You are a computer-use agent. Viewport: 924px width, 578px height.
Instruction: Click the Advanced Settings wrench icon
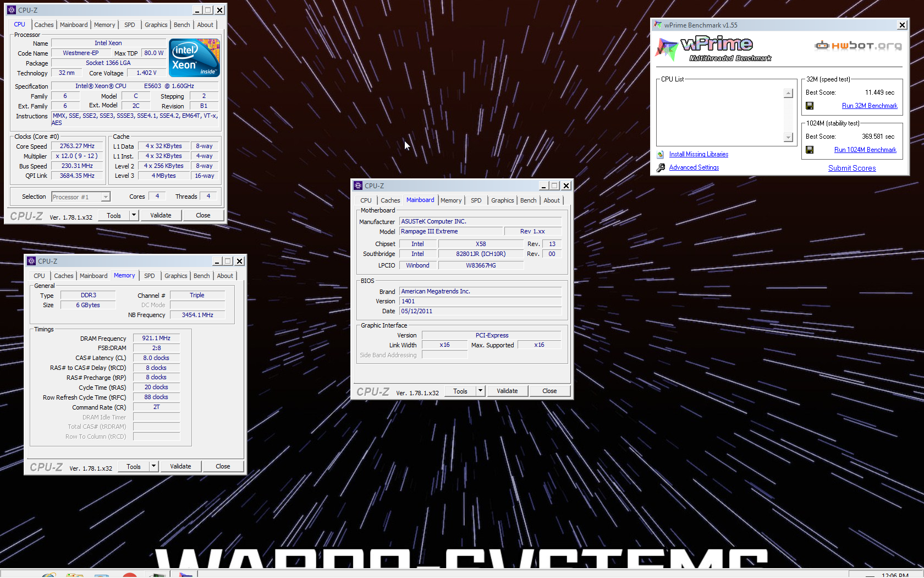(661, 167)
